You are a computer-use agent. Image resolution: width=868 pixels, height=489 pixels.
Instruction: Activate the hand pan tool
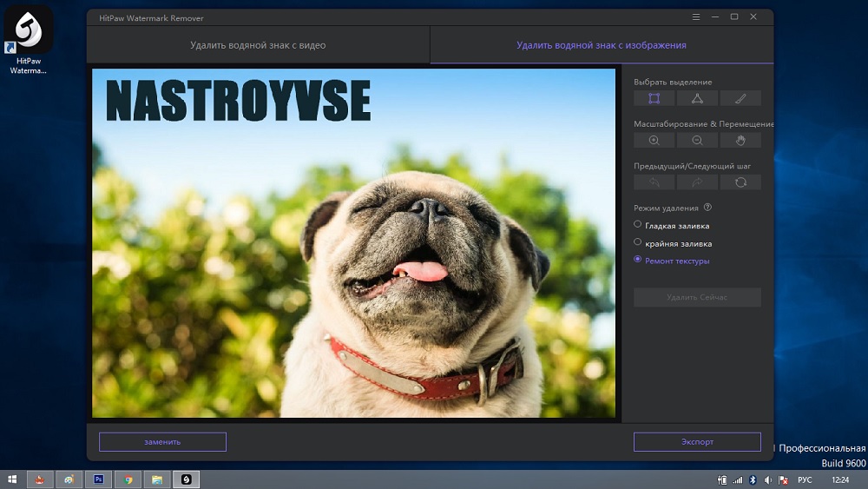click(740, 140)
